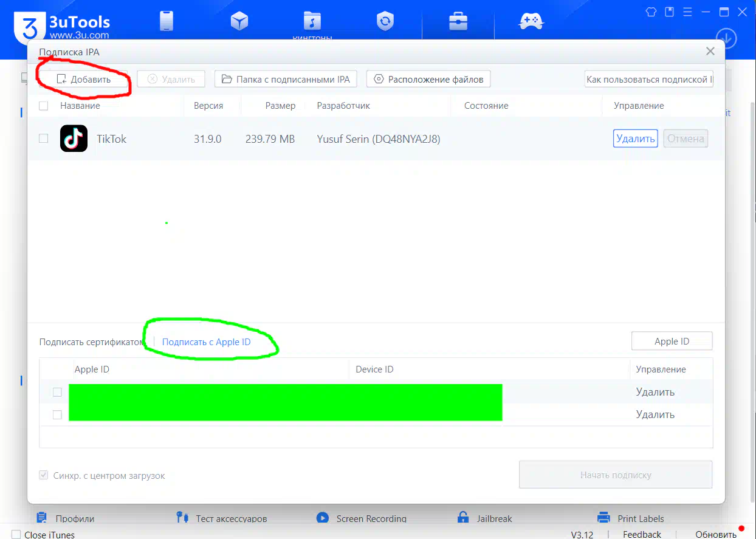756x539 pixels.
Task: Click Удалить in second Apple ID row
Action: click(655, 414)
